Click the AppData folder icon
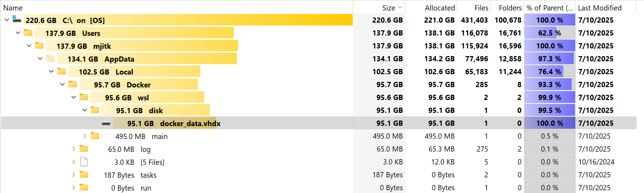 tap(50, 59)
